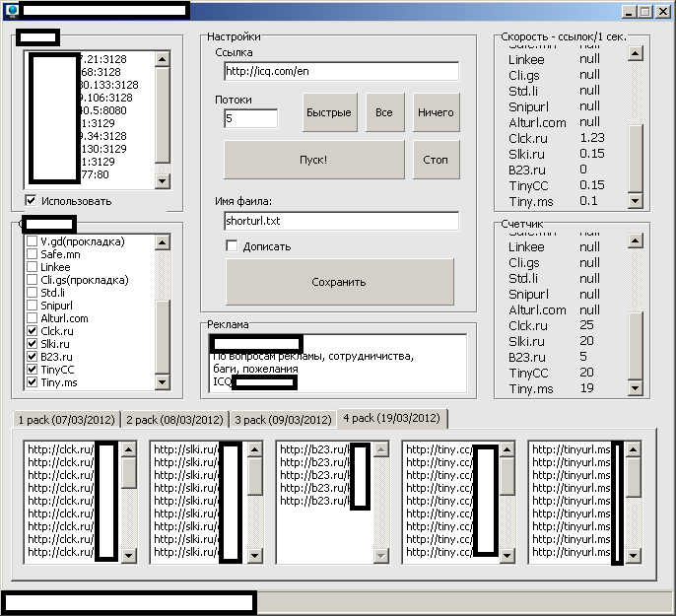Uncheck the Clck.ru service
Viewport: 676px width, 616px height.
33,331
